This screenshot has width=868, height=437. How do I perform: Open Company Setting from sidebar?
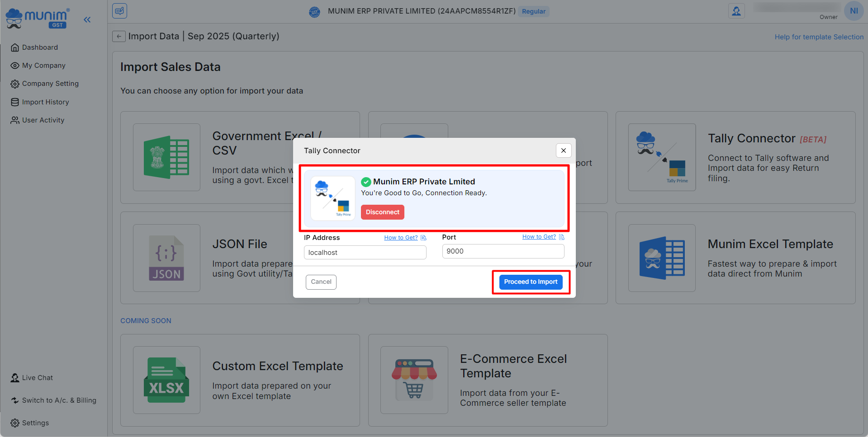click(50, 84)
